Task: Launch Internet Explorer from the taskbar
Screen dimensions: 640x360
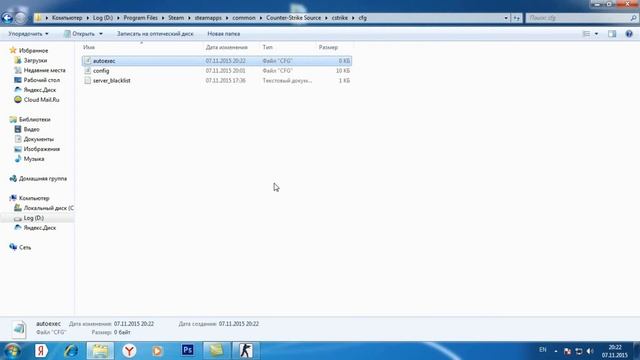Action: click(x=71, y=351)
